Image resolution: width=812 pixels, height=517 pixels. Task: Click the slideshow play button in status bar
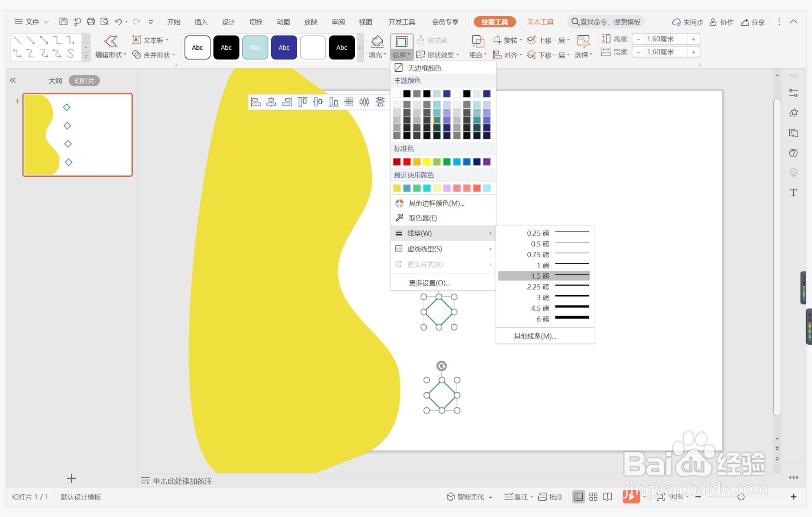coord(630,497)
